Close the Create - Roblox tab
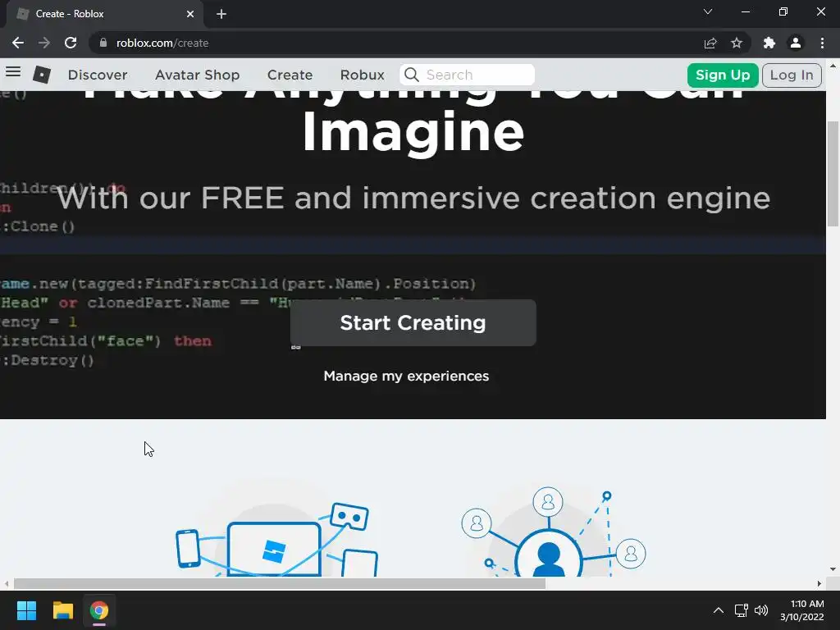 190,14
